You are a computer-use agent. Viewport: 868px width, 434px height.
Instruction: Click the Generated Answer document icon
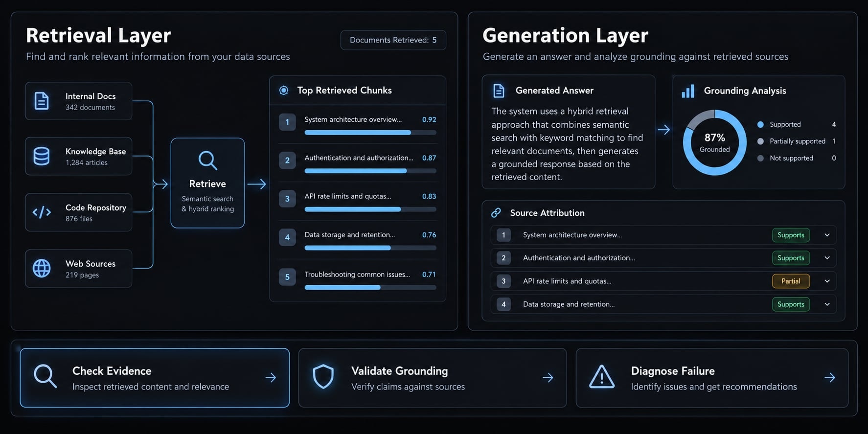tap(499, 91)
